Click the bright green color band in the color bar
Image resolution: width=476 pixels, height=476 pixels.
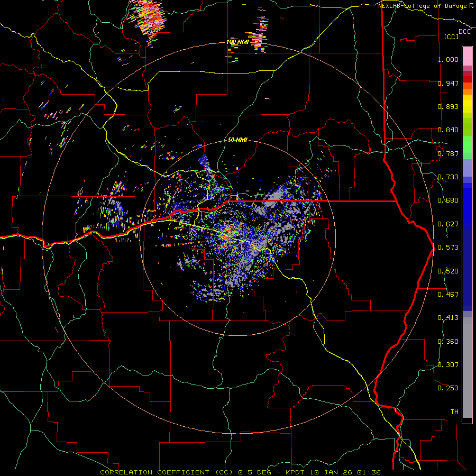tap(467, 144)
